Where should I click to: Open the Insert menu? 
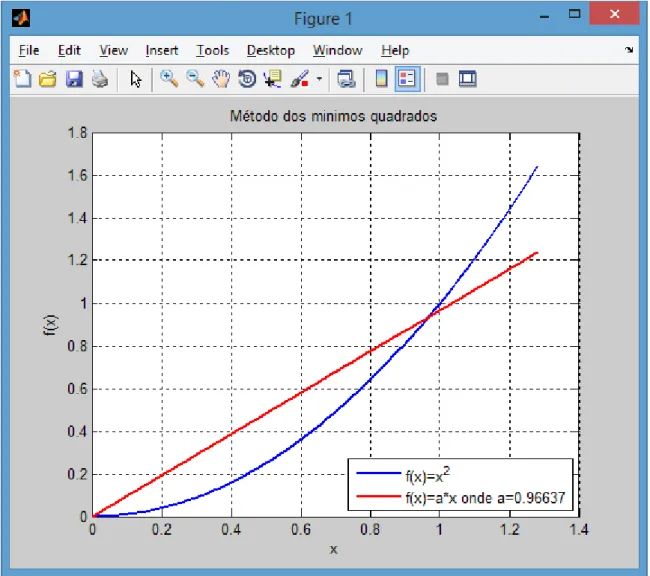coord(162,51)
